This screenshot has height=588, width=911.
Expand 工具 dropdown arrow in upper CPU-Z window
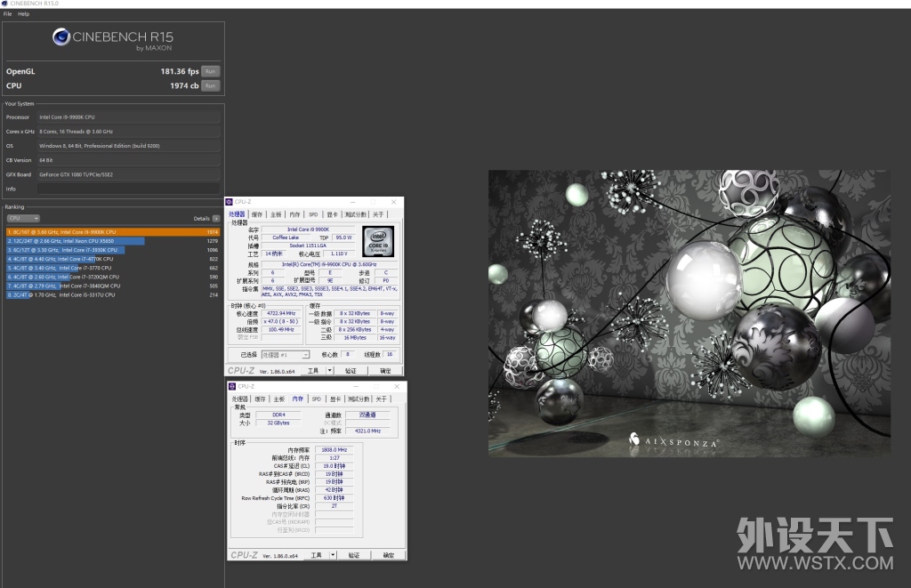329,371
